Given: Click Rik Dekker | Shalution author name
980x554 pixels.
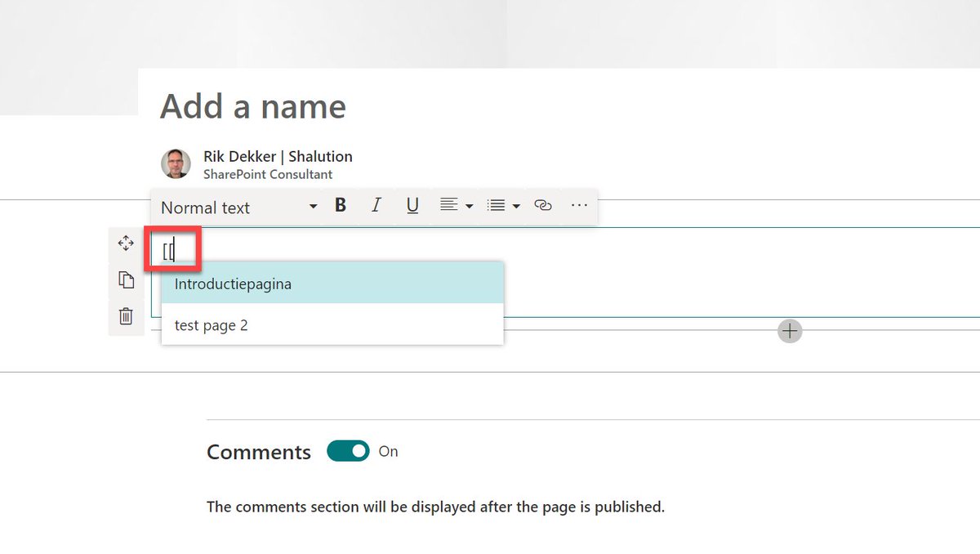Looking at the screenshot, I should click(x=278, y=156).
